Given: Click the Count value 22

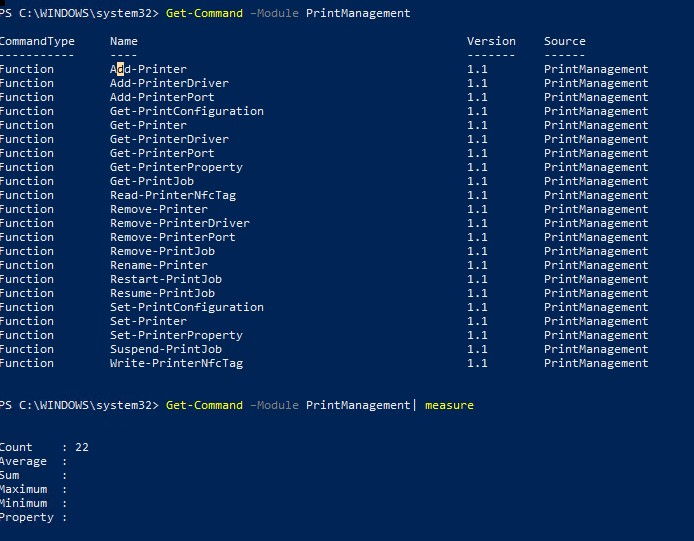Looking at the screenshot, I should 82,447.
